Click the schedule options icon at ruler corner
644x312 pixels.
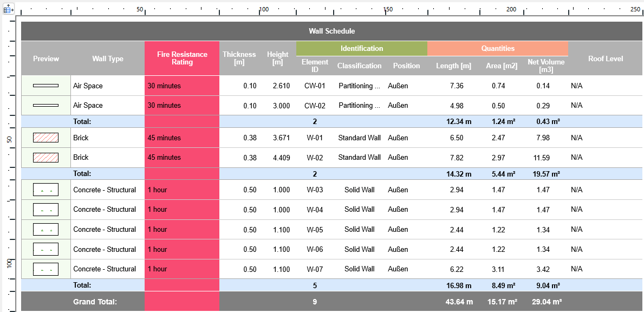(x=8, y=9)
